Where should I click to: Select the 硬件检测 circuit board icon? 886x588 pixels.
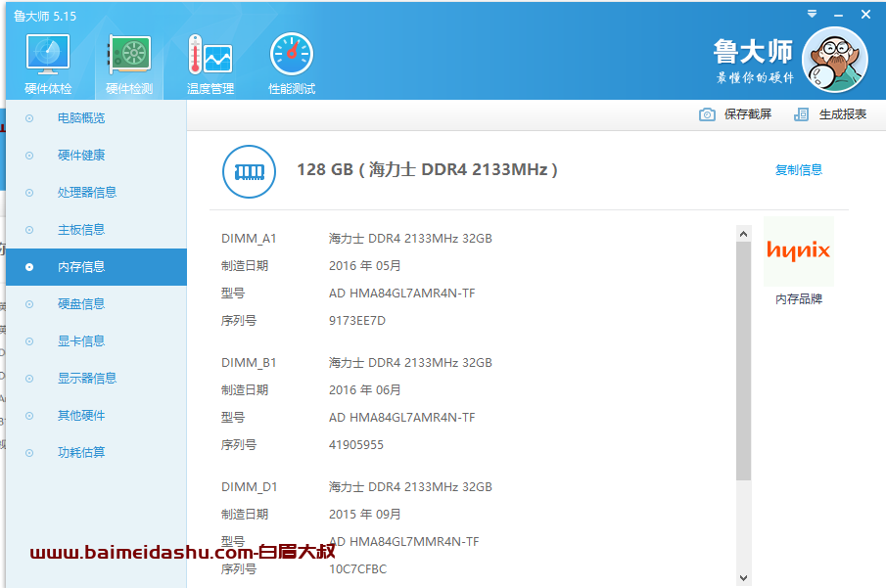(x=129, y=54)
